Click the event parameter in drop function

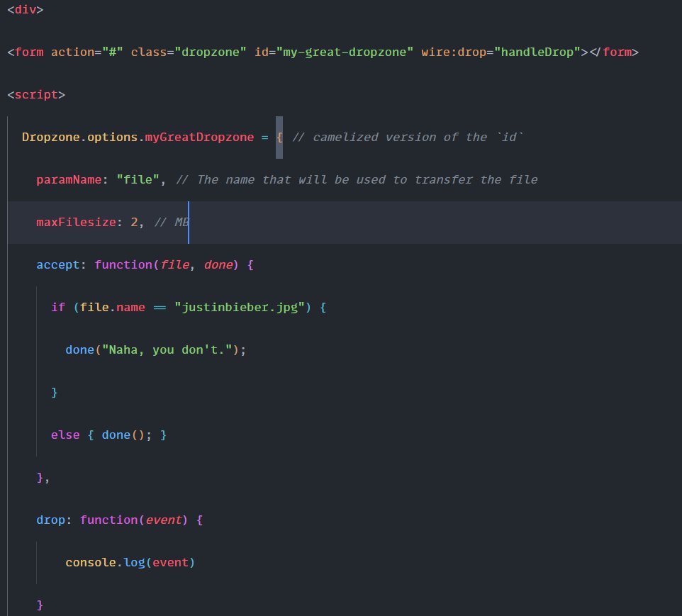164,520
